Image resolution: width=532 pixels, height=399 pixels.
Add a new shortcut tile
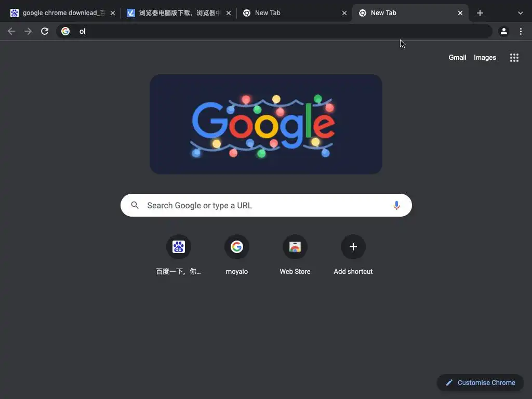tap(353, 247)
